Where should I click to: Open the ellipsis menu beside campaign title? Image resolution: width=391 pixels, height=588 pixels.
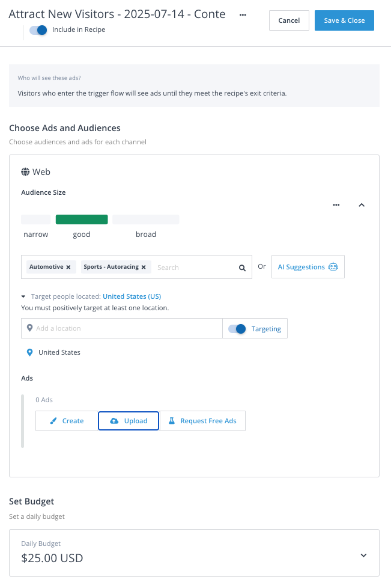pos(243,15)
